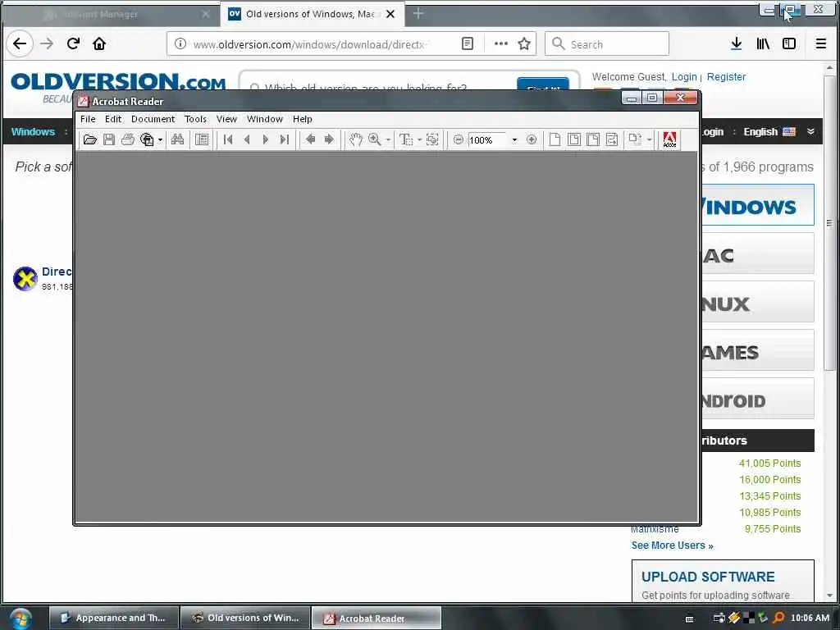Click the See More Users link
Image resolution: width=840 pixels, height=630 pixels.
[673, 546]
